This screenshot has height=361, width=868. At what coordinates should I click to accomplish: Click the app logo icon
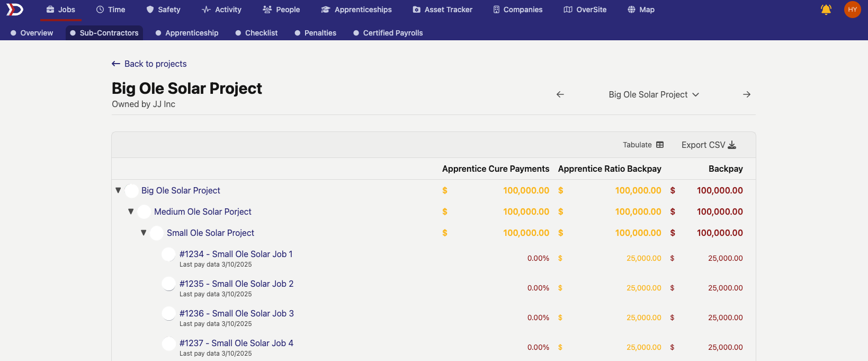point(15,10)
